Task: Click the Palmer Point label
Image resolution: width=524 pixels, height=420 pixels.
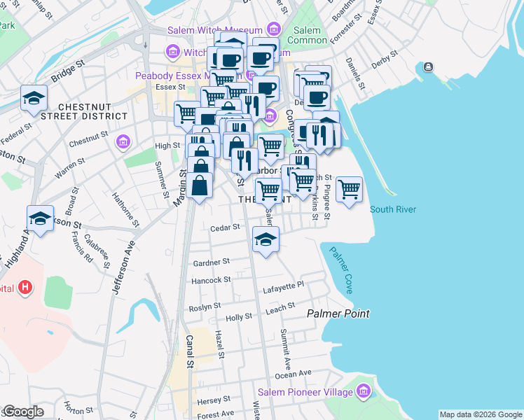Action: click(338, 314)
